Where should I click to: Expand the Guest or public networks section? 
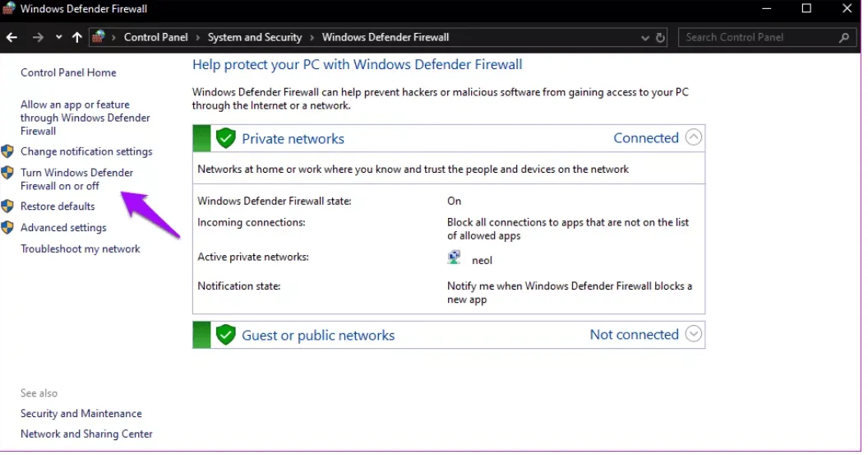click(x=694, y=335)
